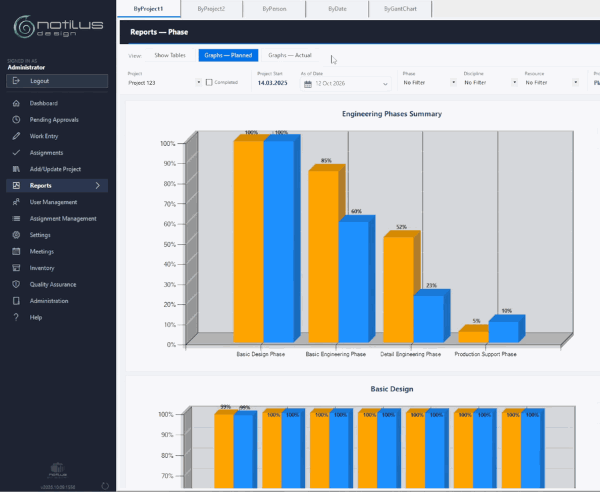Open Add/Update Project page

tap(55, 169)
